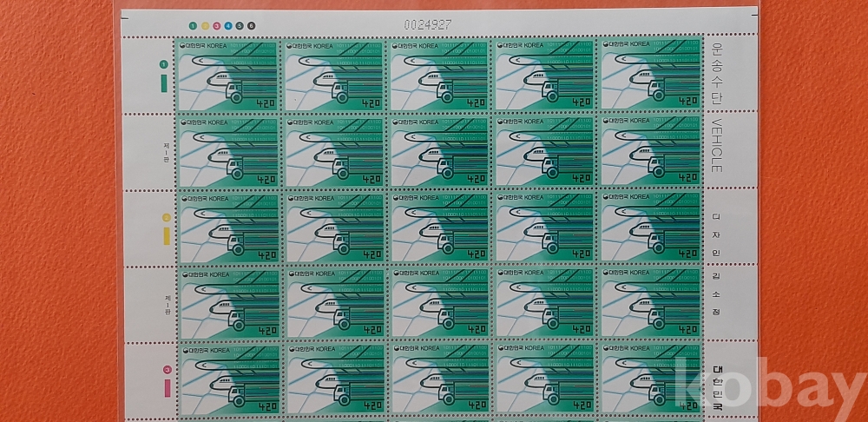
Task: Click the dark gray number 5 dot
Action: click(240, 25)
